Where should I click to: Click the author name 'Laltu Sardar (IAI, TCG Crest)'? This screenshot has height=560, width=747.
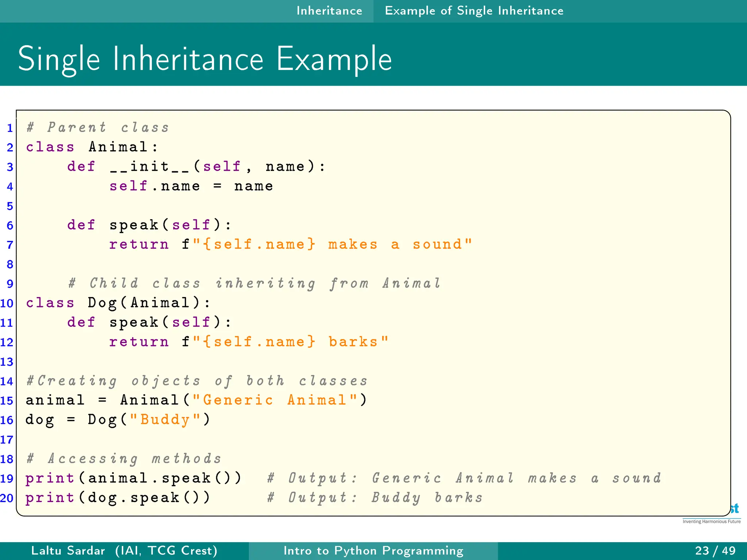click(124, 551)
